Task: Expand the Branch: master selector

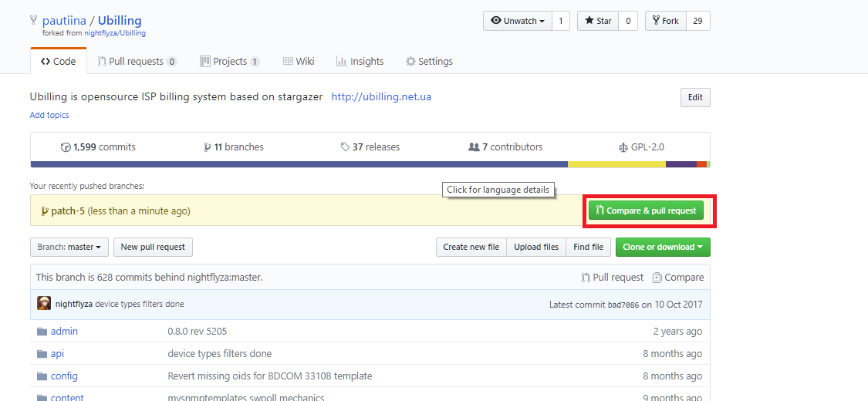Action: (69, 247)
